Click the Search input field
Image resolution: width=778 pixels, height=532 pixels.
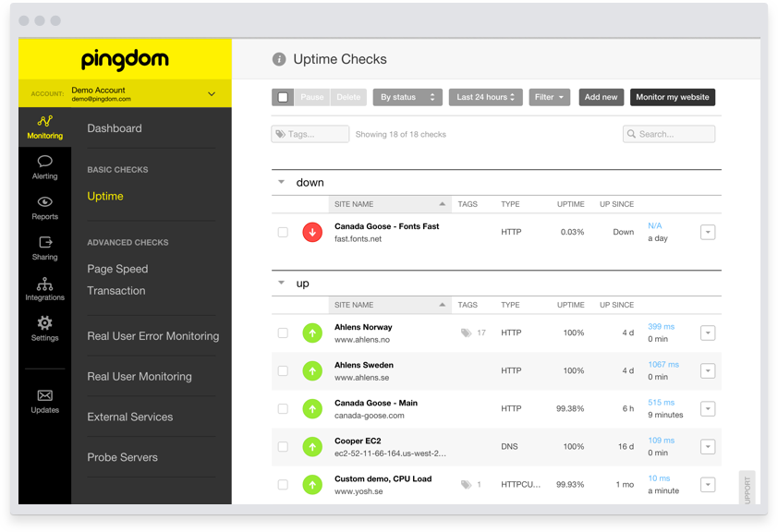[669, 134]
